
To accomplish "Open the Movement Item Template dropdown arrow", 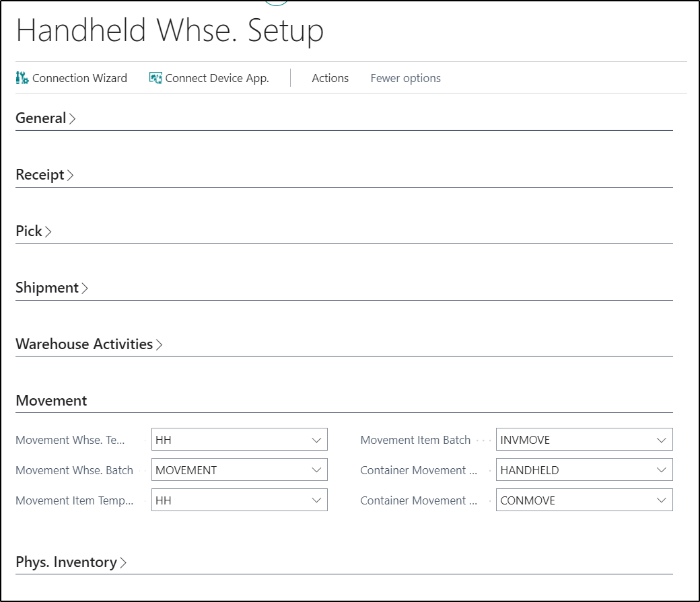I will (x=316, y=500).
